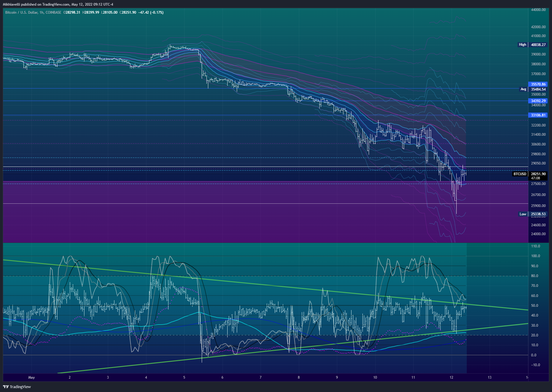
Task: Click the publisher line 'Mikhiavelli published on TradingView.com'
Action: (36, 4)
